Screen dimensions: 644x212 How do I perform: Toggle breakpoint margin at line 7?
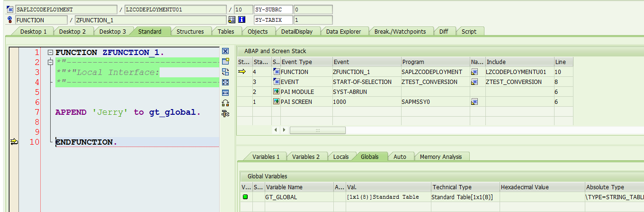14,112
